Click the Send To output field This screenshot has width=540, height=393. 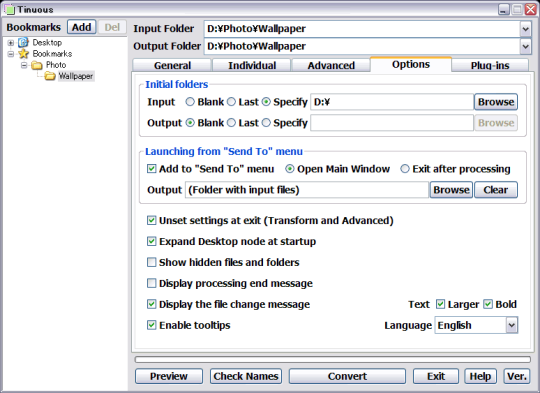(307, 190)
